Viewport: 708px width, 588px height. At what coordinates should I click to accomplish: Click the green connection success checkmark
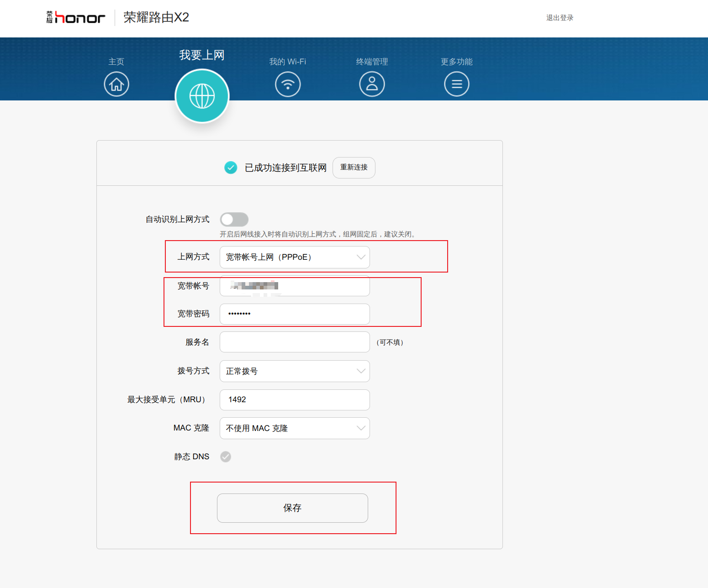(231, 168)
